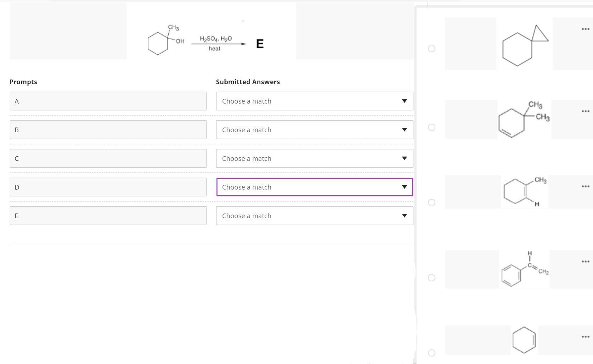Open options menu for the spiro compound answer
Viewport: 593px width, 364px height.
[x=585, y=28]
